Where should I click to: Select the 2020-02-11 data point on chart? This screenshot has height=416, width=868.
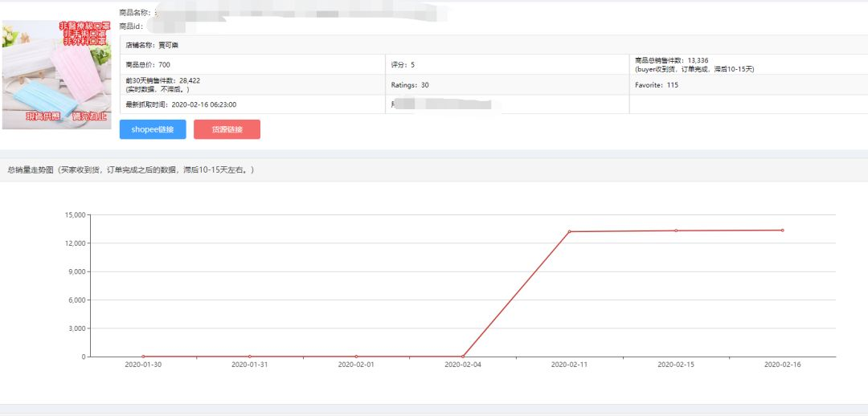coord(569,231)
